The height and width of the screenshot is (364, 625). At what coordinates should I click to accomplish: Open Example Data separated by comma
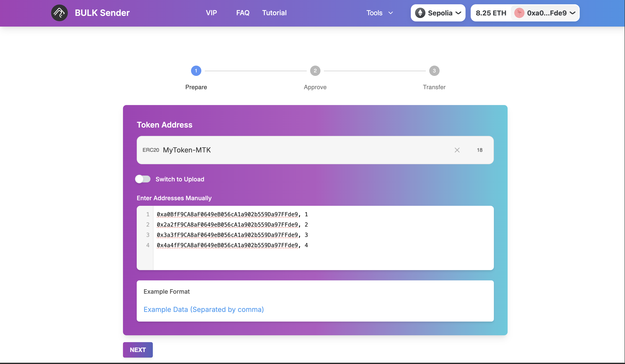point(204,309)
